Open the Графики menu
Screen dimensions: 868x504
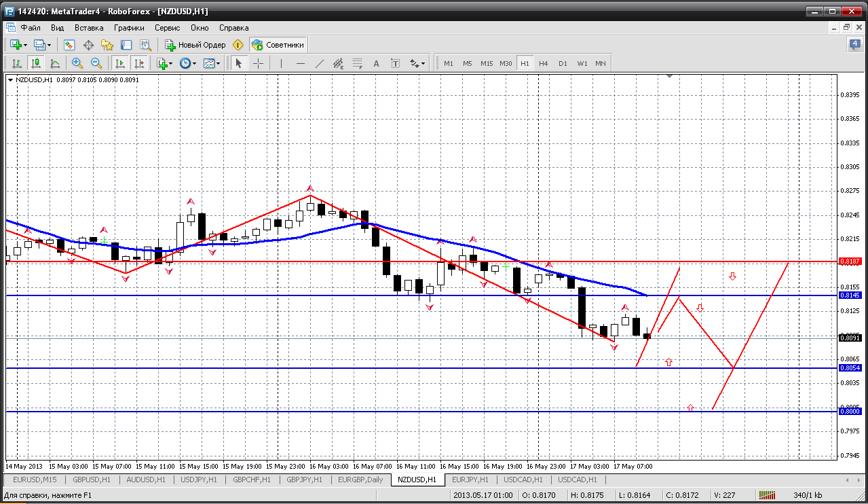point(129,28)
